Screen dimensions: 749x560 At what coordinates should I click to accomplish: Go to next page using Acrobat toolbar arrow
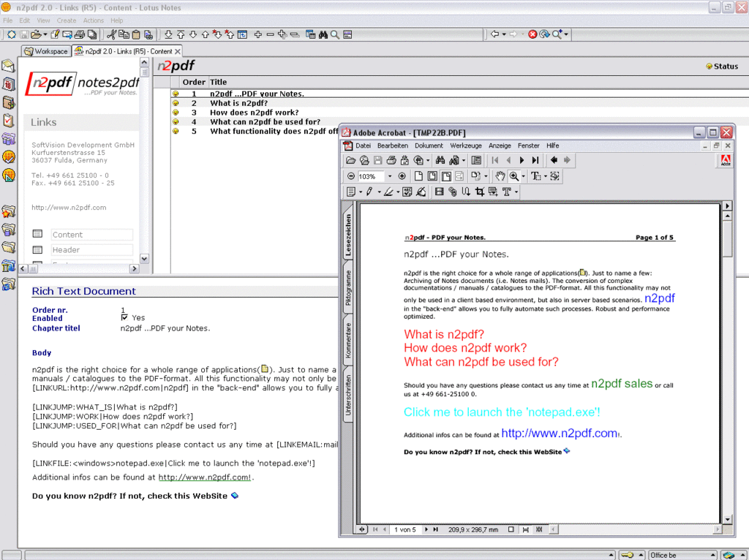coord(522,160)
